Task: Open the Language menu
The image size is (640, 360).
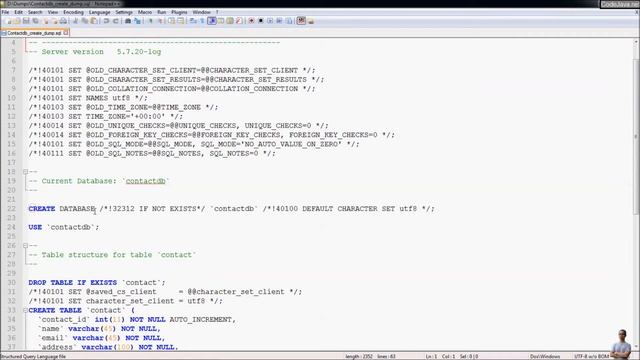Action: [x=99, y=12]
